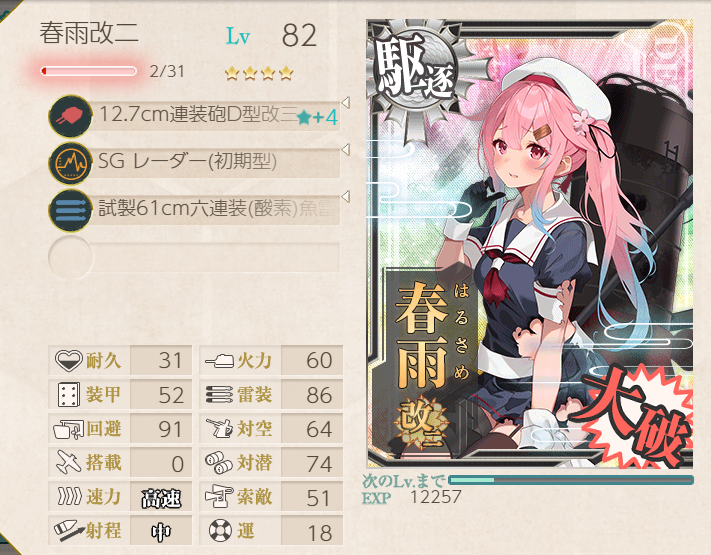This screenshot has width=711, height=555.
Task: Click the 春雨 ship card portrait
Action: click(x=530, y=244)
